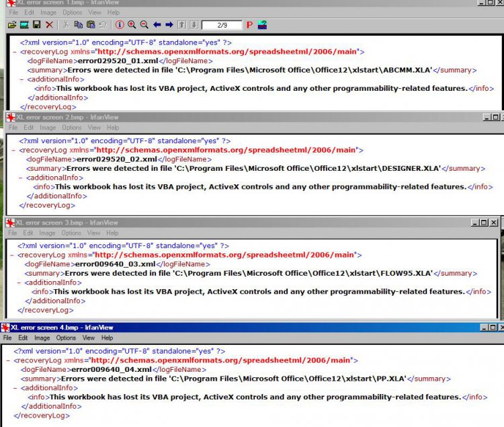The image size is (504, 427).
Task: Open Options menu in XL error screen 1 window
Action: (73, 13)
